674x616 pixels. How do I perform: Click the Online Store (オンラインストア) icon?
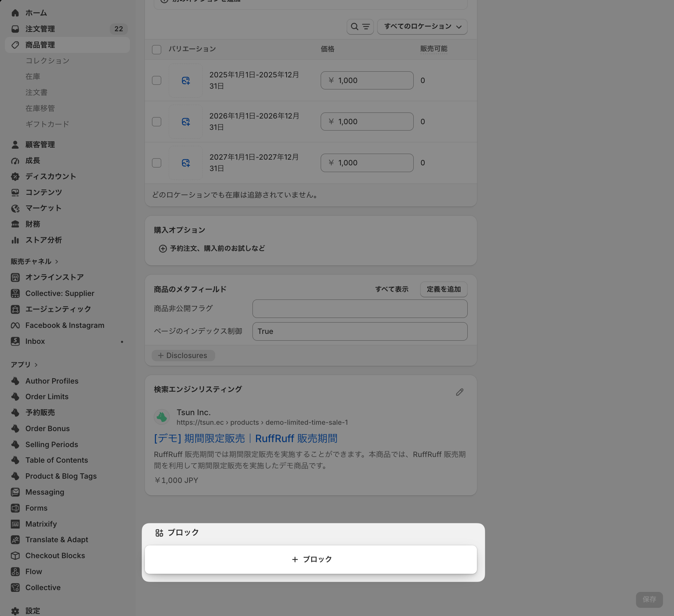[x=15, y=277]
